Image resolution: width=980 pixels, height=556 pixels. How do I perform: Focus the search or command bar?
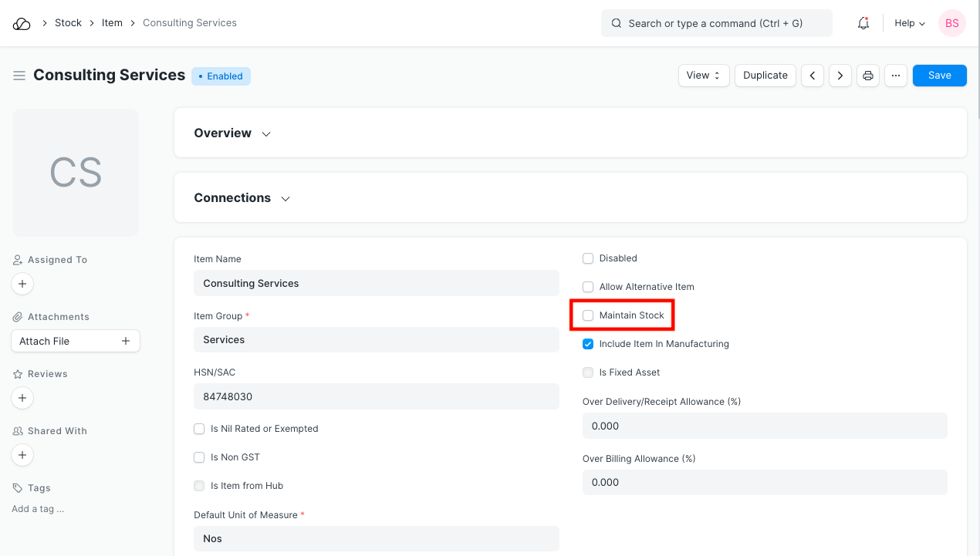[x=716, y=23]
